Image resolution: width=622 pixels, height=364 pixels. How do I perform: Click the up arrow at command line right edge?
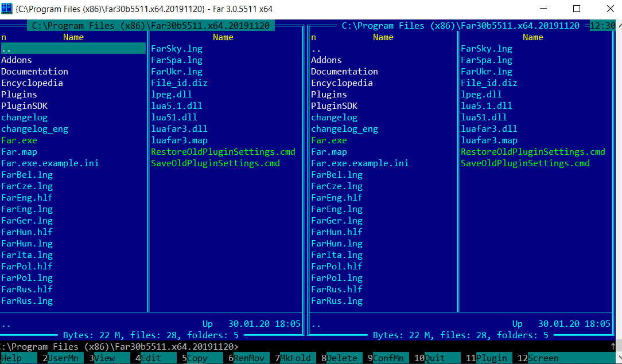(613, 347)
